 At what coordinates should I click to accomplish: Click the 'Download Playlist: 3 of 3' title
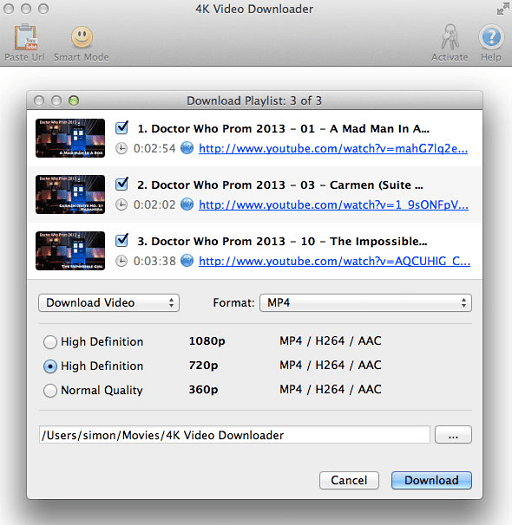point(254,101)
